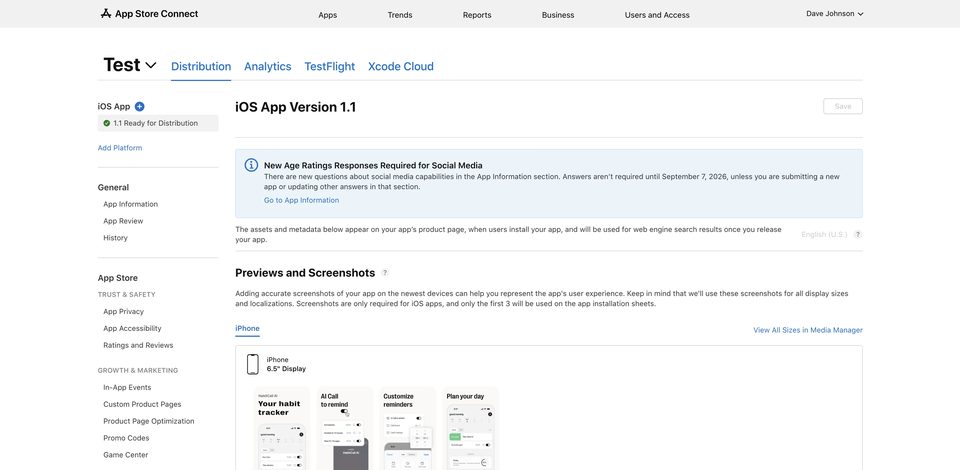Open View All Sizes in Media Manager
This screenshot has height=470, width=960.
pyautogui.click(x=808, y=330)
